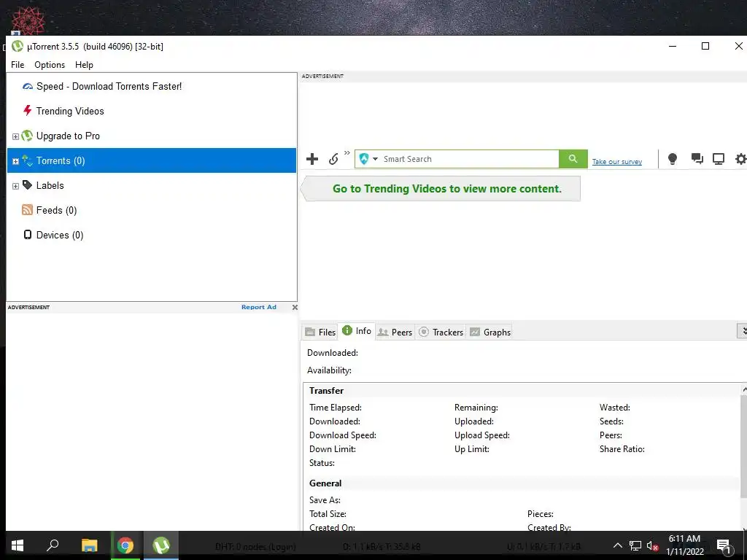This screenshot has height=560, width=747.
Task: Open File Explorer from taskbar
Action: point(89,545)
